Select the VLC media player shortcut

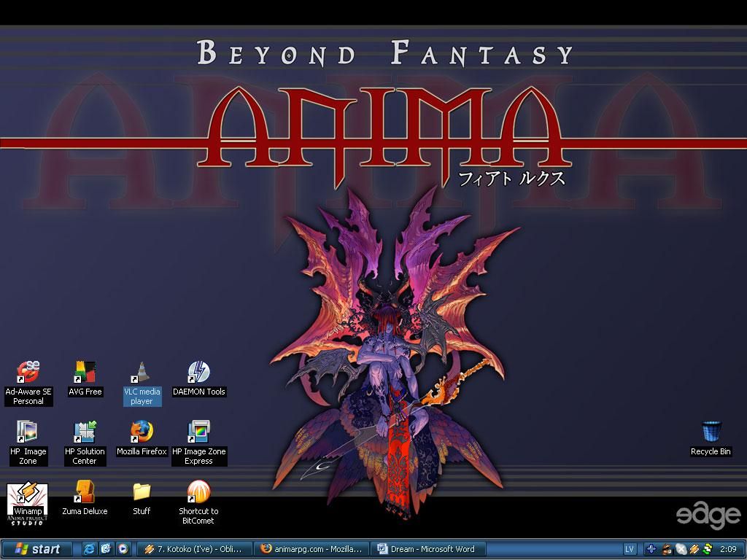142,383
